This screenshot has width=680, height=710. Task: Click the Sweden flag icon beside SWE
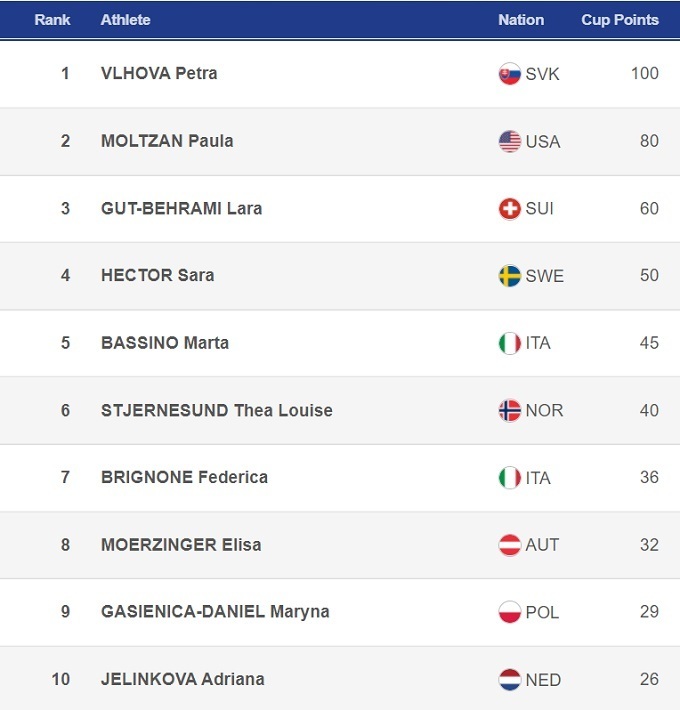(510, 276)
